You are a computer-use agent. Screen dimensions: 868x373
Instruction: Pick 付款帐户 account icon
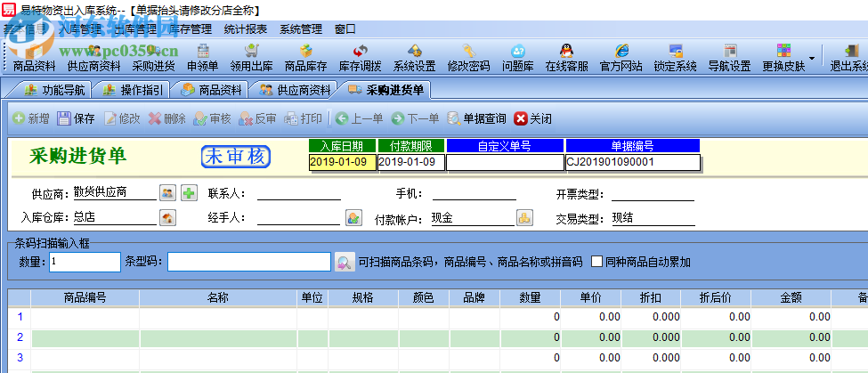(x=524, y=217)
